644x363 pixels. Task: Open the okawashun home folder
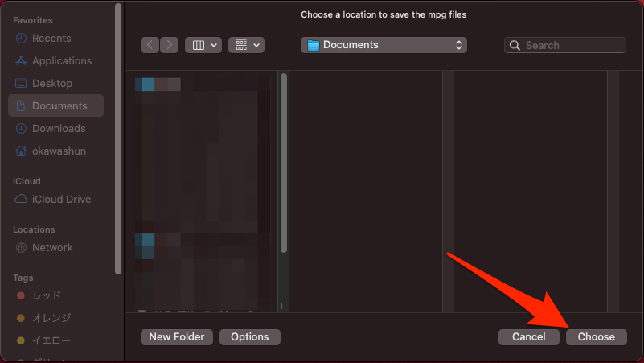[x=55, y=151]
